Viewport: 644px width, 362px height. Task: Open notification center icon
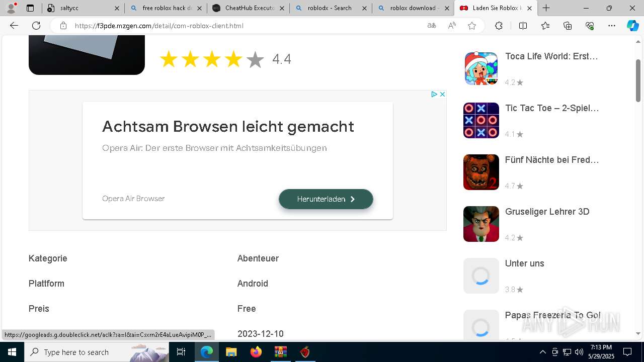coord(627,352)
